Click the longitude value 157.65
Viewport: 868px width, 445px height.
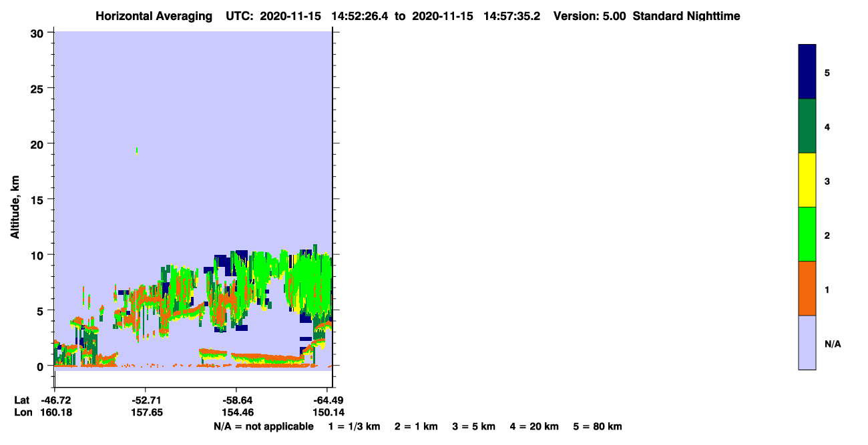[x=146, y=412]
